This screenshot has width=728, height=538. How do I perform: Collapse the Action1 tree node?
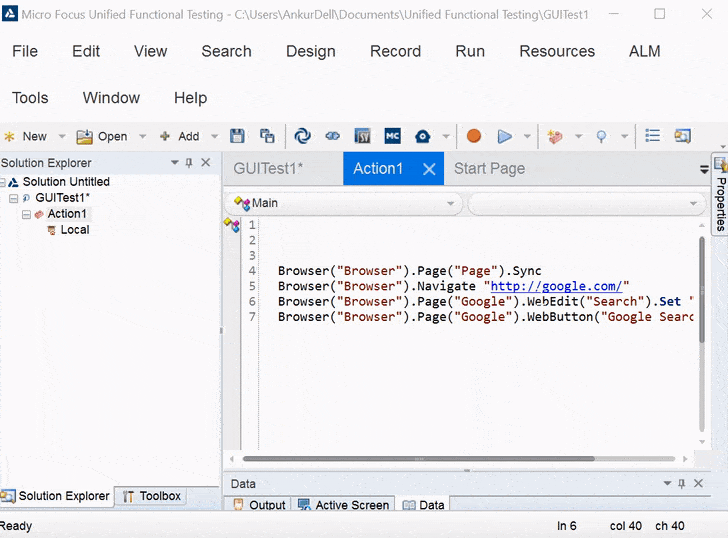coord(26,214)
